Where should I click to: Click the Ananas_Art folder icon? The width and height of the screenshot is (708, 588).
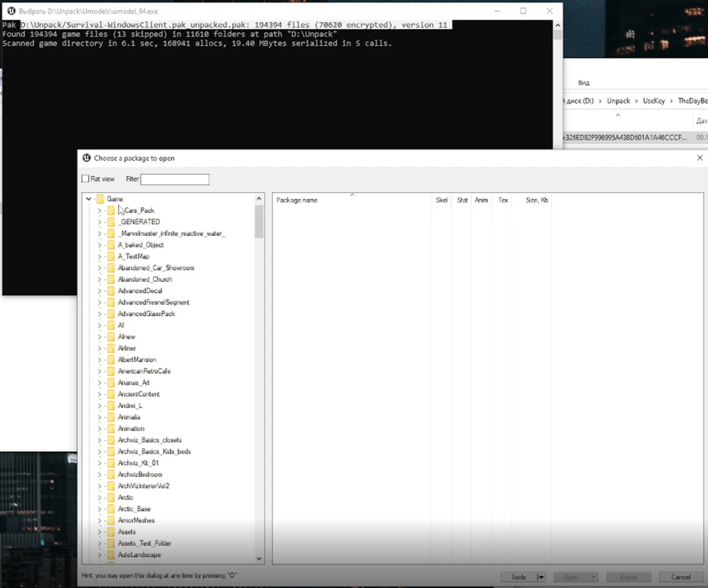[x=110, y=382]
